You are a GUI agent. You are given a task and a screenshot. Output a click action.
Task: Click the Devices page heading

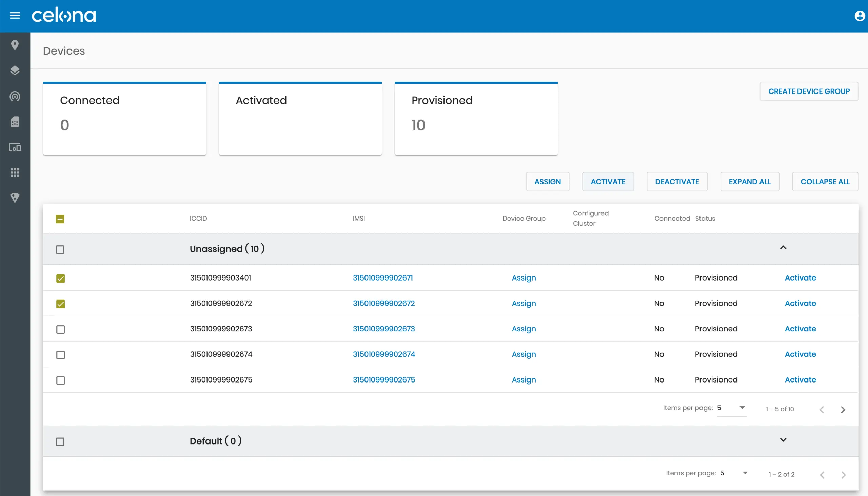tap(64, 51)
